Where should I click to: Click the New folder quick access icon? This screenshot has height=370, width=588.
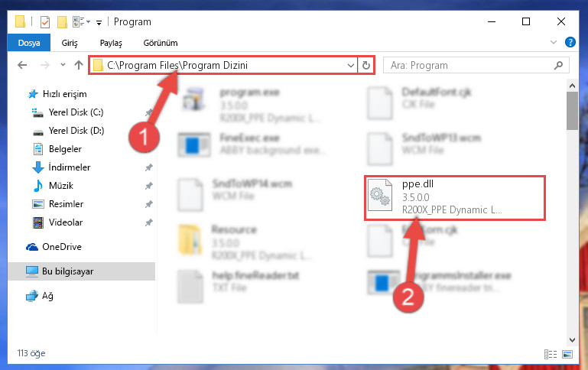[x=62, y=22]
